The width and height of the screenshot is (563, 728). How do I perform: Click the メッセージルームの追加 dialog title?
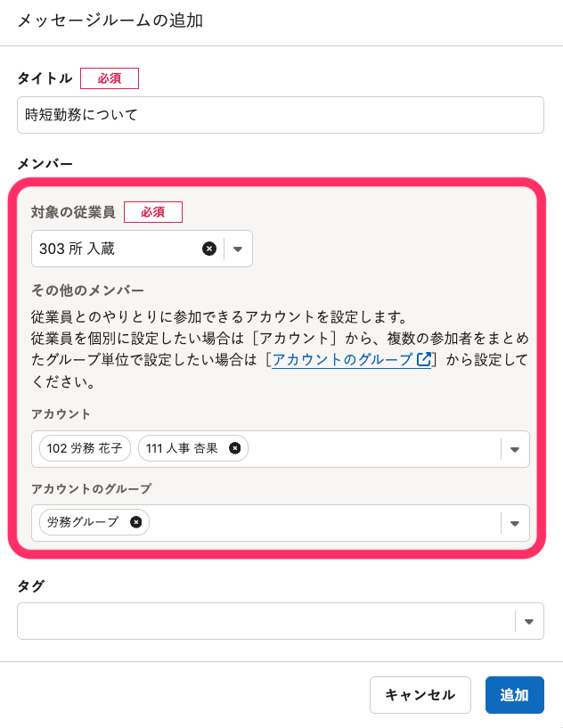110,20
